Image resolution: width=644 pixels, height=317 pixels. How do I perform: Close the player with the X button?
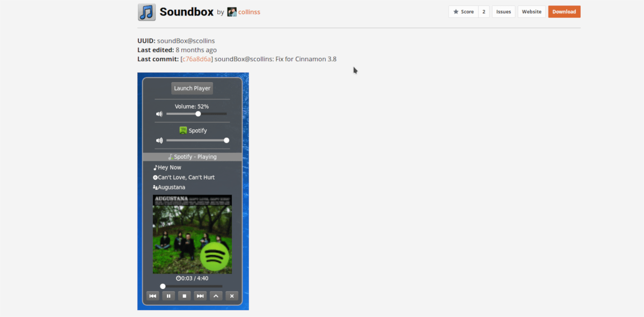[232, 296]
